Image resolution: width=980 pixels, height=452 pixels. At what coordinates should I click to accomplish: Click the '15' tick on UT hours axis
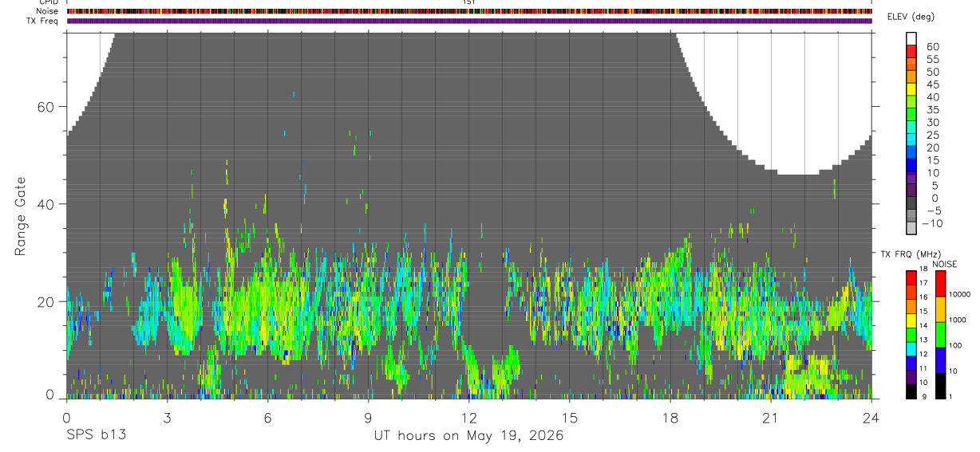click(x=570, y=416)
